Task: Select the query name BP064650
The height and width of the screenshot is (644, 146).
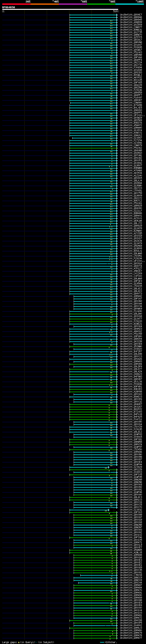Action: pyautogui.click(x=8, y=8)
